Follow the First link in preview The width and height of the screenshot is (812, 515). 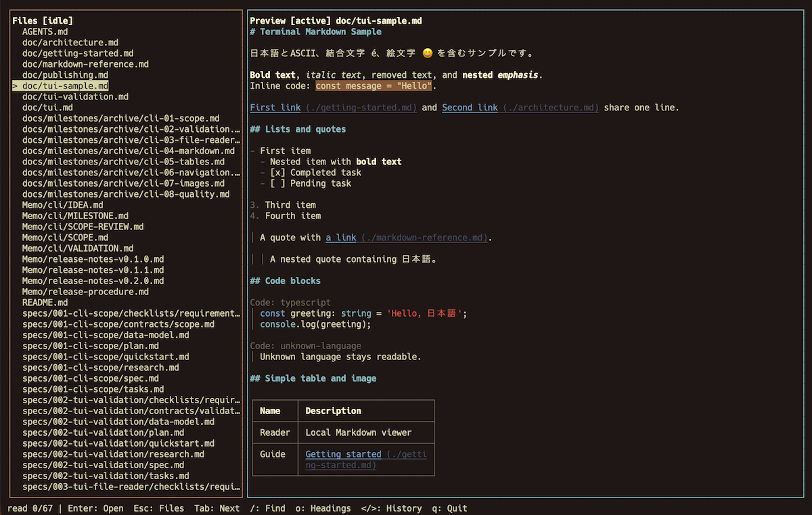coord(275,108)
